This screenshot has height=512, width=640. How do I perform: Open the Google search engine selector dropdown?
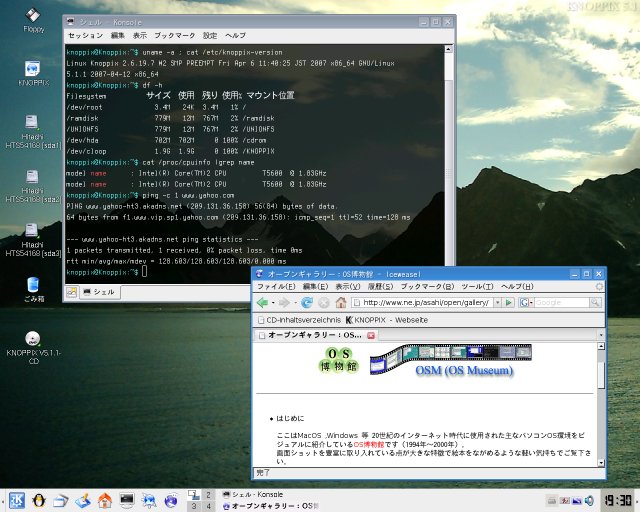pyautogui.click(x=526, y=303)
